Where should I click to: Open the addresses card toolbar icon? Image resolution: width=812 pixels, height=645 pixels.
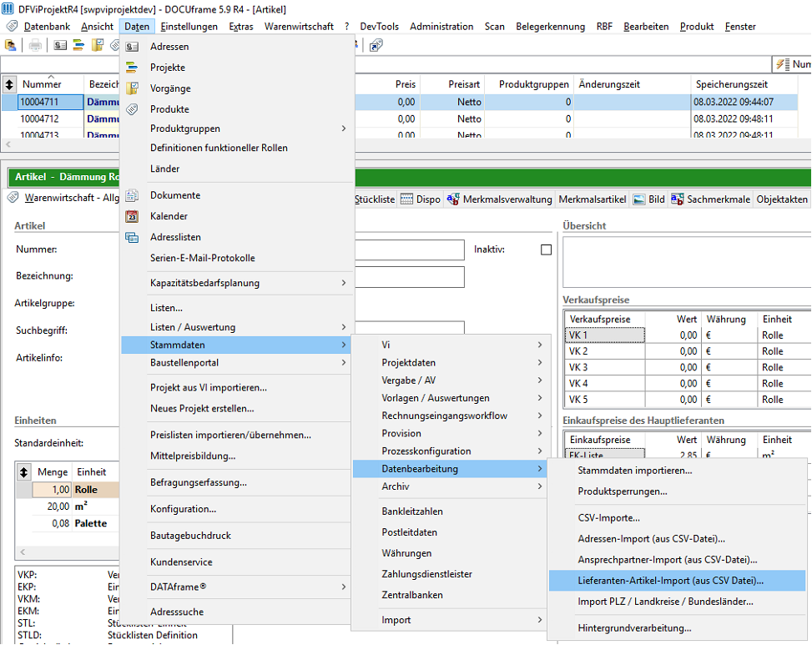pyautogui.click(x=60, y=46)
